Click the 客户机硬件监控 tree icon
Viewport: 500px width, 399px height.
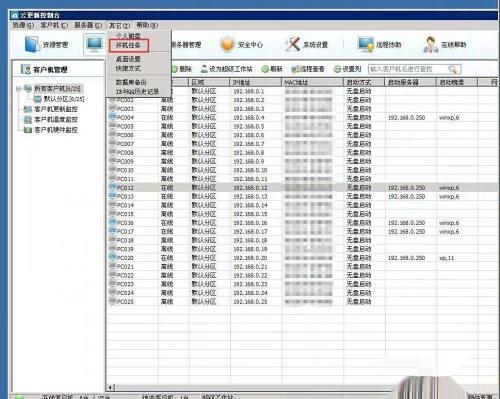[x=28, y=130]
